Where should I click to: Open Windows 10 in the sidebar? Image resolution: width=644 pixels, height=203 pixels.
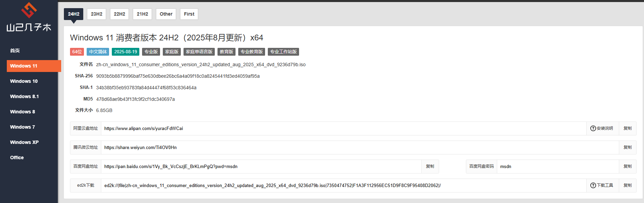pos(24,81)
